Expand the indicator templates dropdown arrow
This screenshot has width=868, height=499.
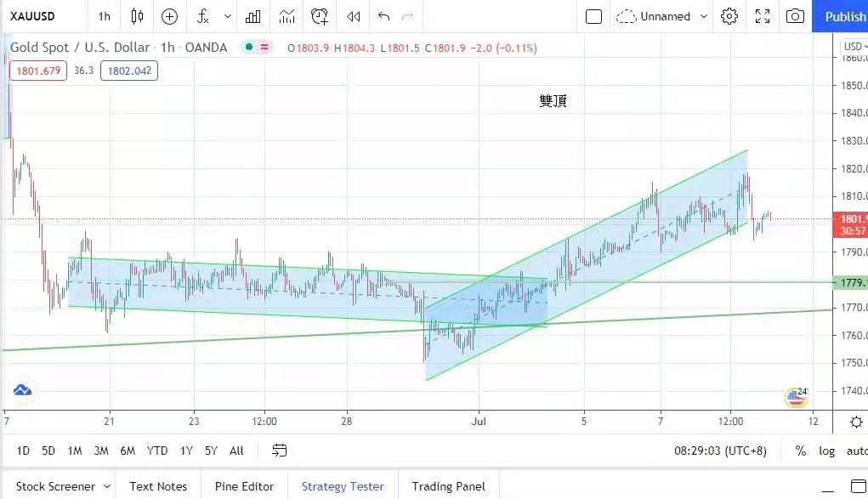(227, 16)
